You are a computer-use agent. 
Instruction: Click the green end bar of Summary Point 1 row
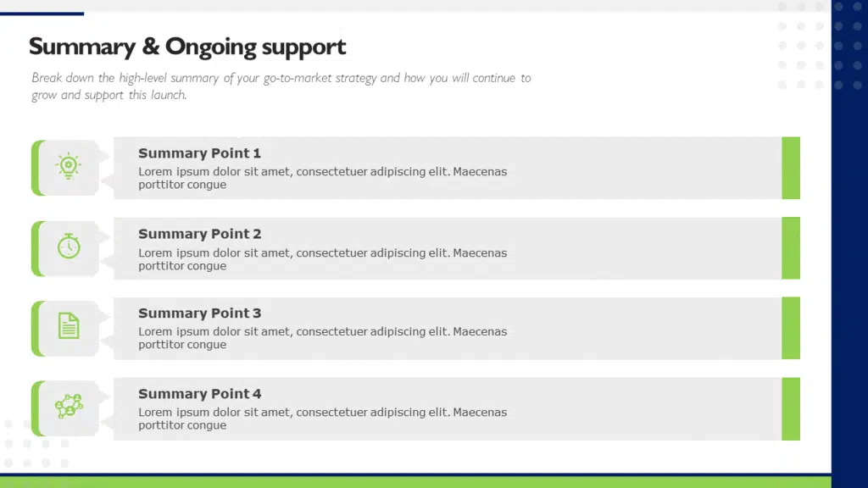click(791, 168)
